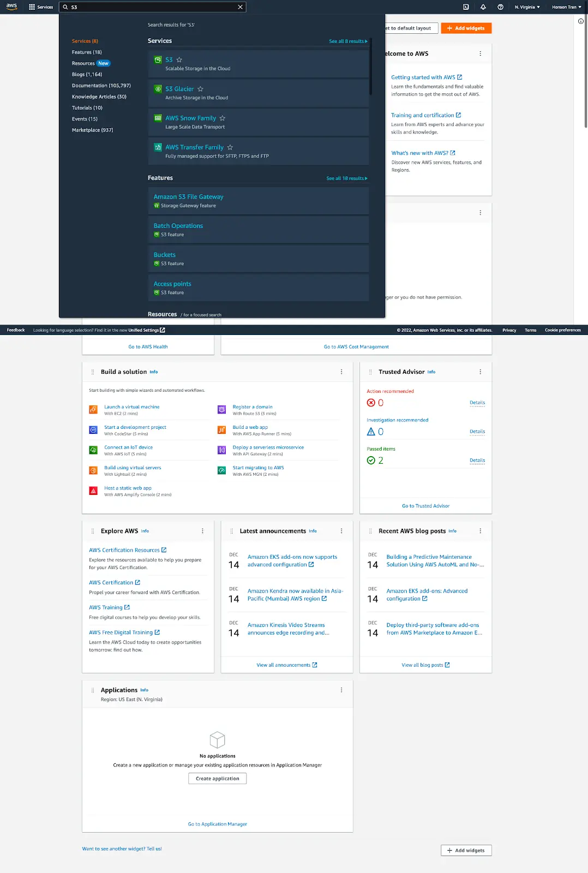Open the Services grid menu
This screenshot has height=873, width=588.
(x=41, y=7)
